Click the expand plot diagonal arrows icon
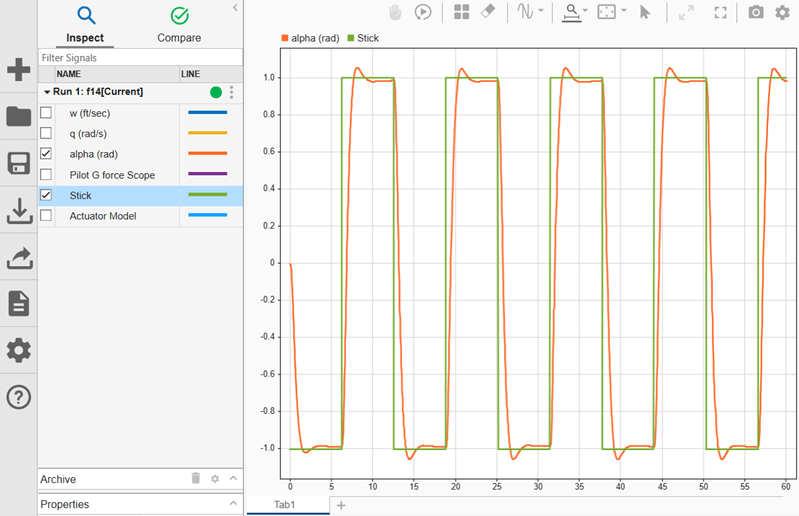This screenshot has width=799, height=516. click(686, 12)
